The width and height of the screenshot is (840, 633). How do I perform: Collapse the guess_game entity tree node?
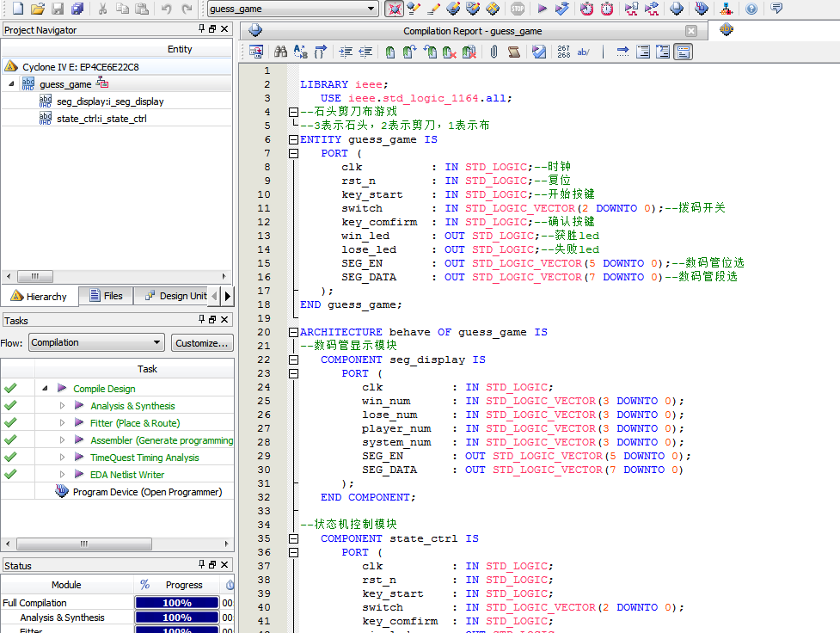coord(11,83)
